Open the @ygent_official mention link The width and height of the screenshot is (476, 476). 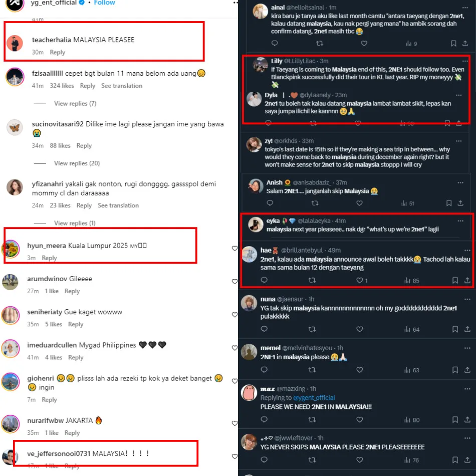(x=314, y=398)
